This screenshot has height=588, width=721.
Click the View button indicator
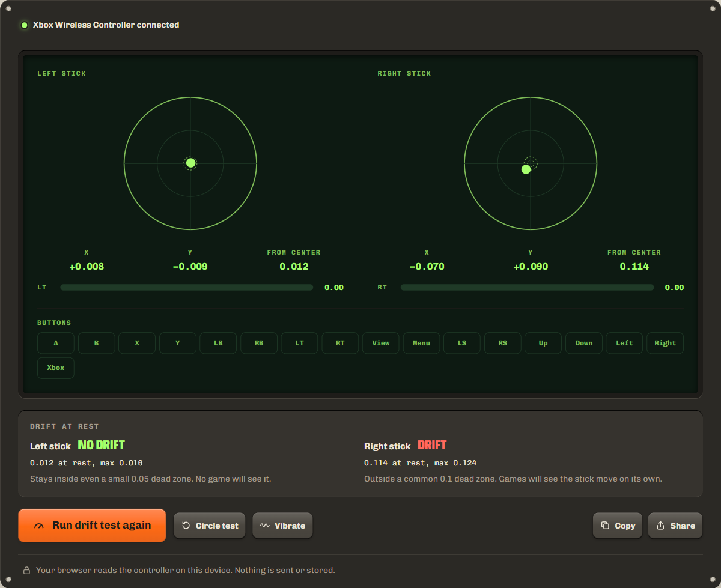coord(381,343)
